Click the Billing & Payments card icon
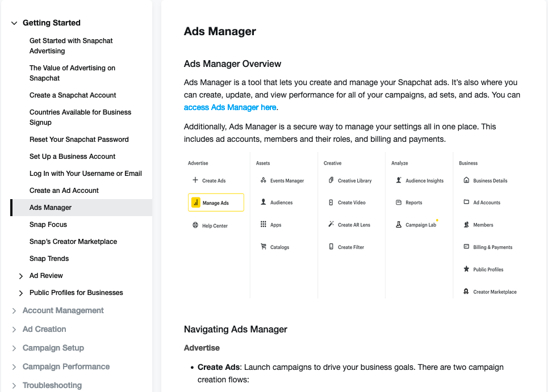The image size is (548, 392). (x=466, y=247)
